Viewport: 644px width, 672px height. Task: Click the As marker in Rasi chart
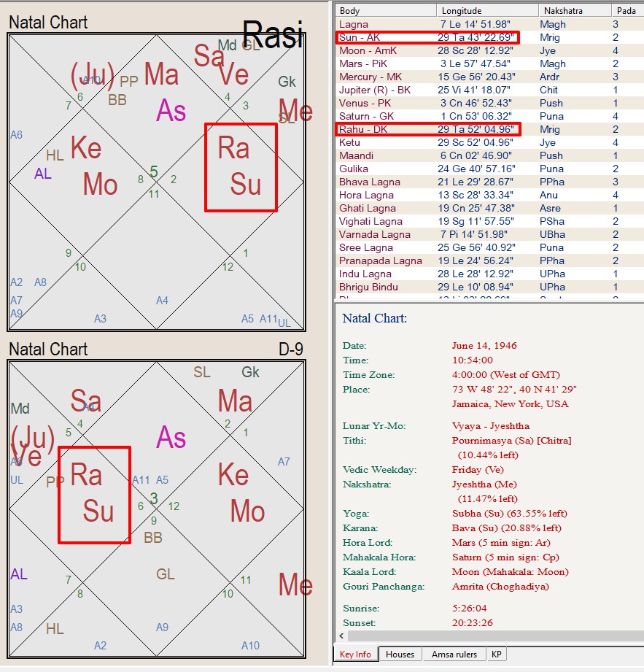tap(171, 111)
